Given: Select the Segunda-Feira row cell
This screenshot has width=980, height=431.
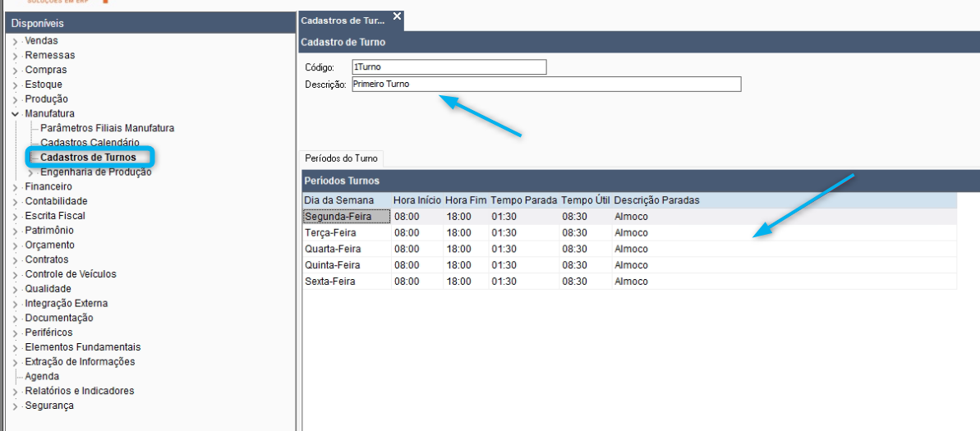Looking at the screenshot, I should click(347, 217).
